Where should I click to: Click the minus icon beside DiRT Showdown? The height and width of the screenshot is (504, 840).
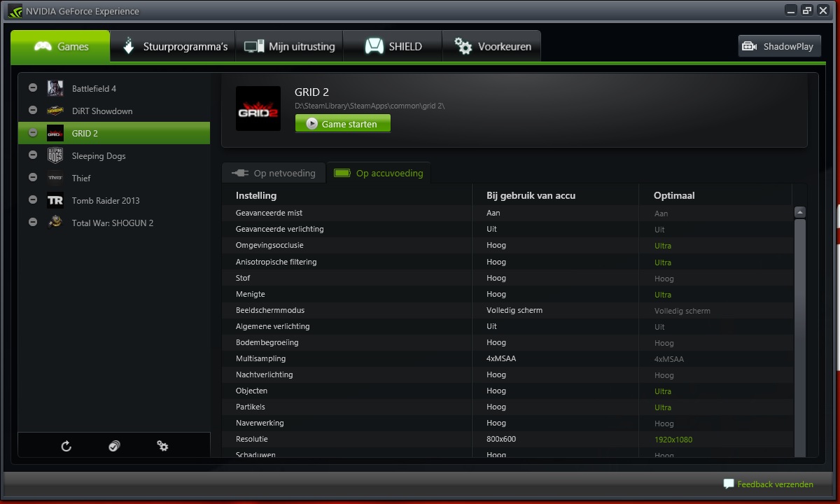(32, 110)
